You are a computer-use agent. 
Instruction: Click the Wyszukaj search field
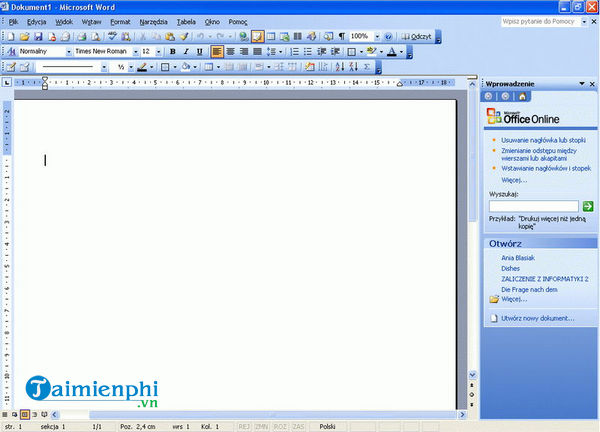pos(534,206)
